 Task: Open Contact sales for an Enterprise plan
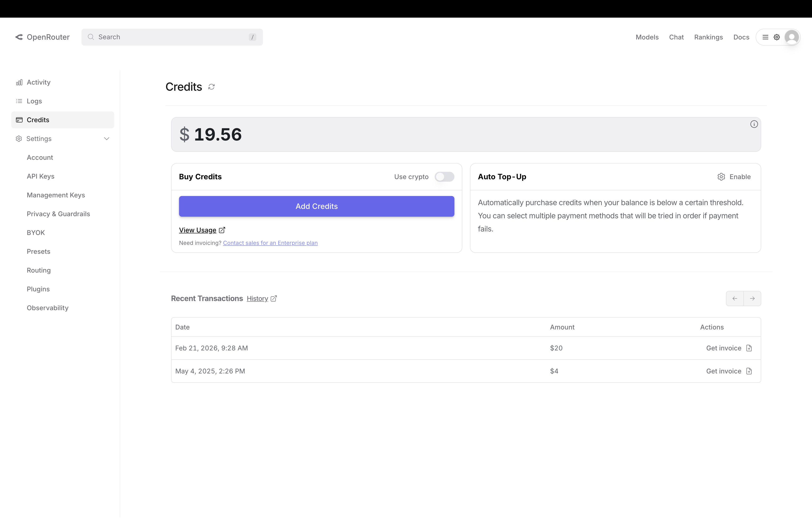[270, 243]
